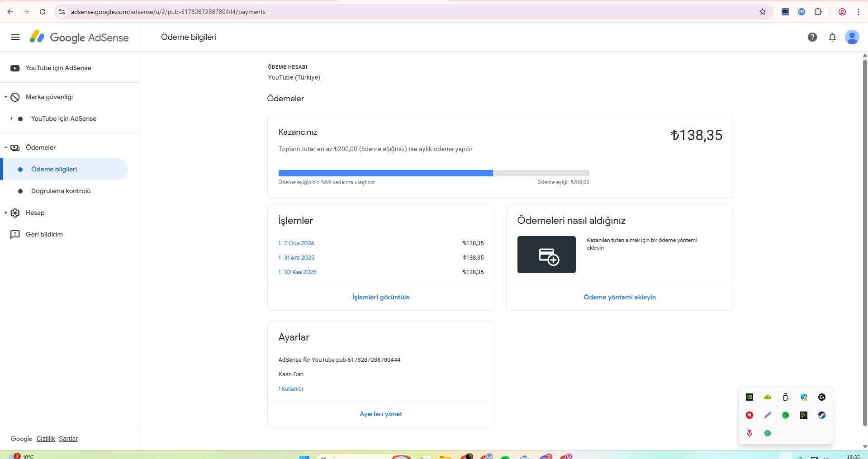Click Ayarları yönet

pos(381,414)
